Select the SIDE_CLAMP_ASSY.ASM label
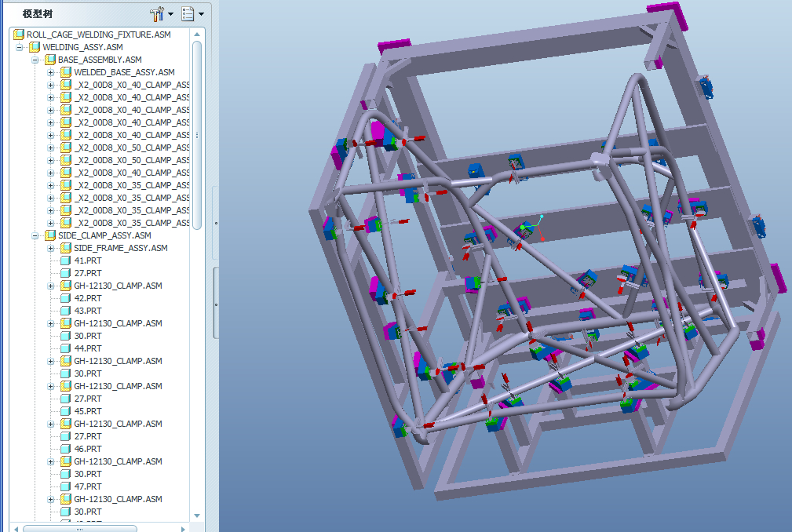Viewport: 792px width, 532px height. coord(104,235)
